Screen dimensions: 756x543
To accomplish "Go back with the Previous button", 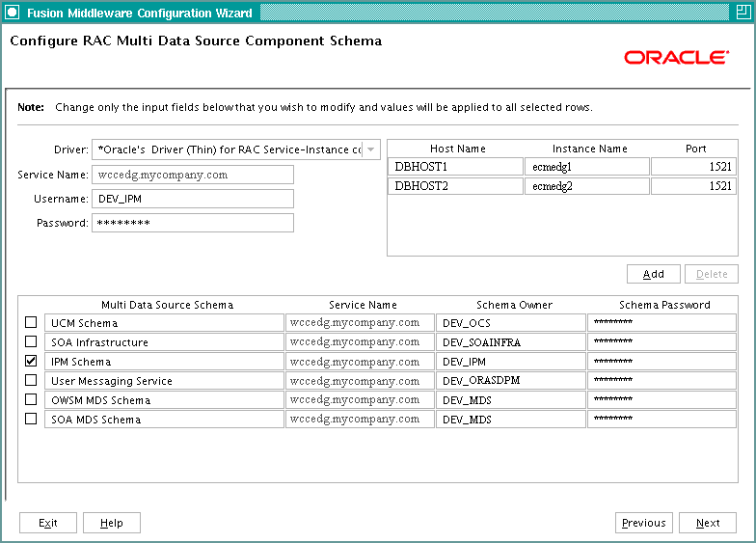I will click(644, 523).
